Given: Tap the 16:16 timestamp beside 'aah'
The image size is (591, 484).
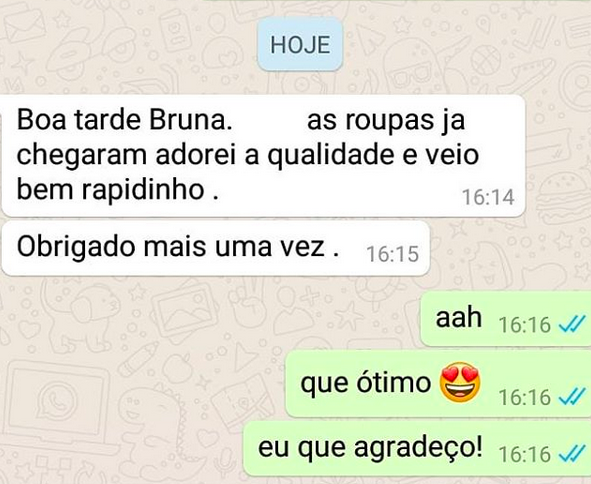Looking at the screenshot, I should [525, 324].
